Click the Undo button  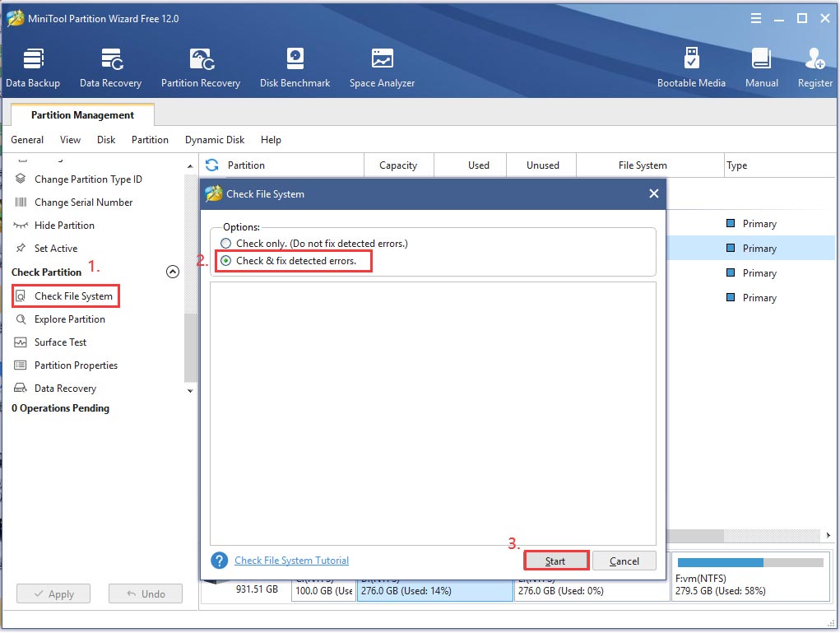(x=146, y=594)
